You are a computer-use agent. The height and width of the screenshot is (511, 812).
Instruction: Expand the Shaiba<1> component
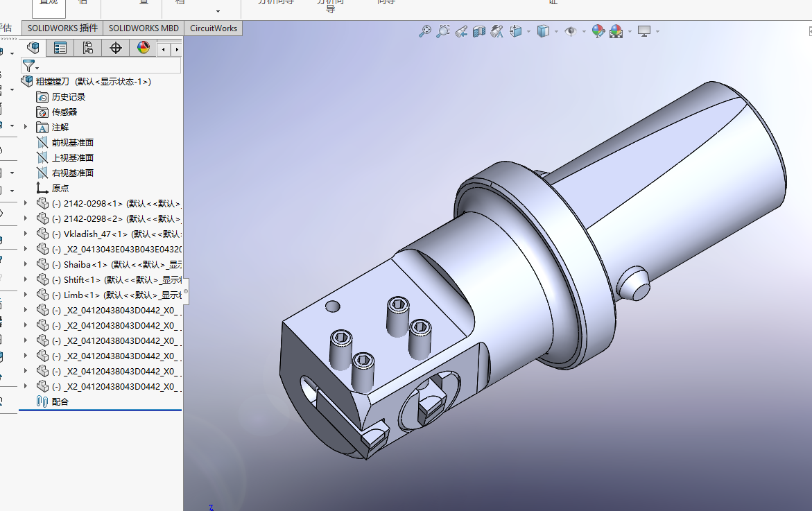click(x=26, y=264)
